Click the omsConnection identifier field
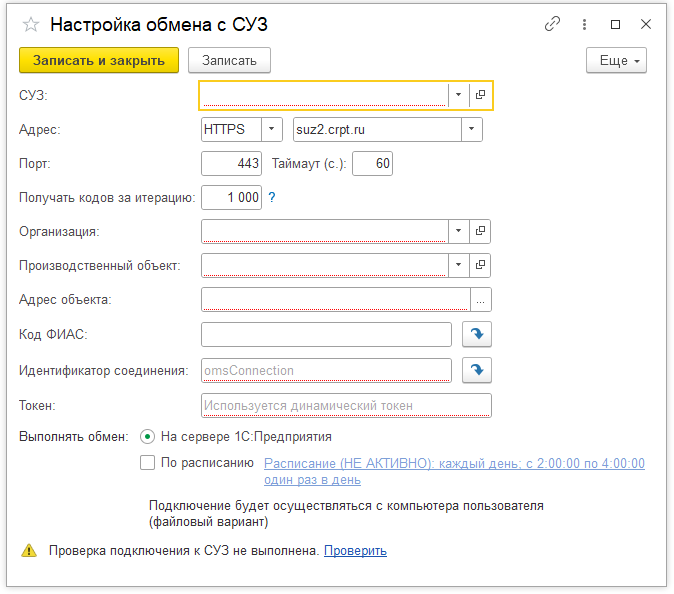Viewport: 674px width, 594px height. click(326, 370)
